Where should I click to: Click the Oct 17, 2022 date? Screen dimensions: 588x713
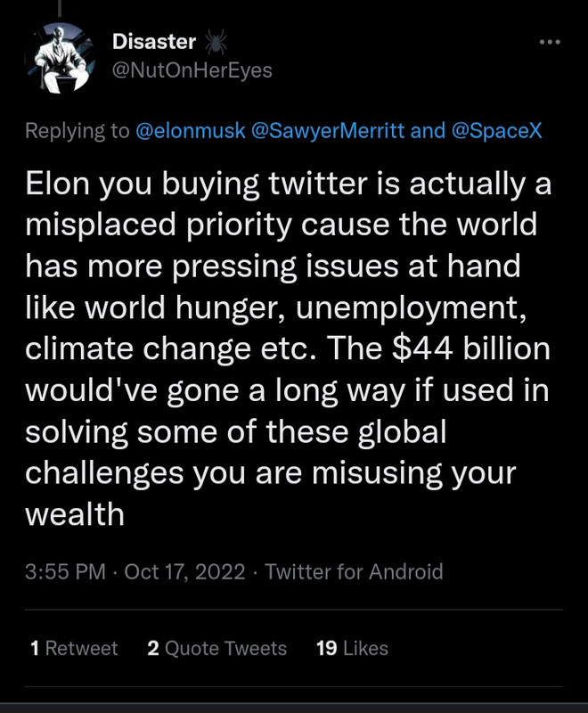click(x=184, y=571)
